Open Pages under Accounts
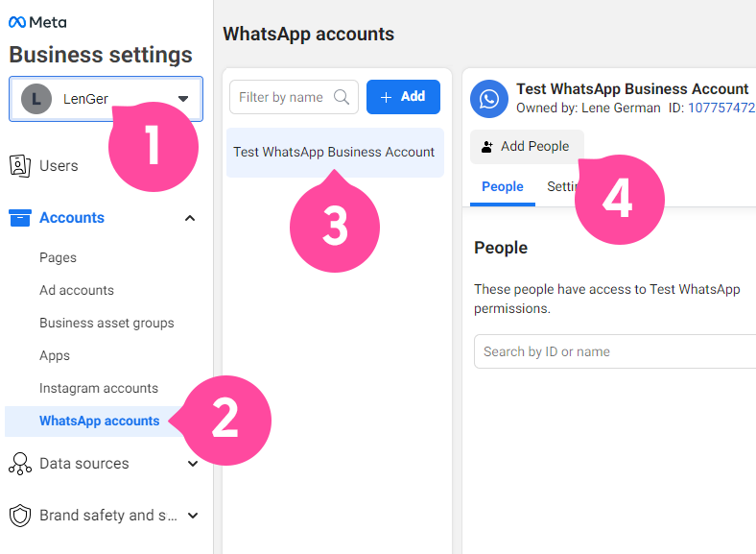 pyautogui.click(x=58, y=257)
